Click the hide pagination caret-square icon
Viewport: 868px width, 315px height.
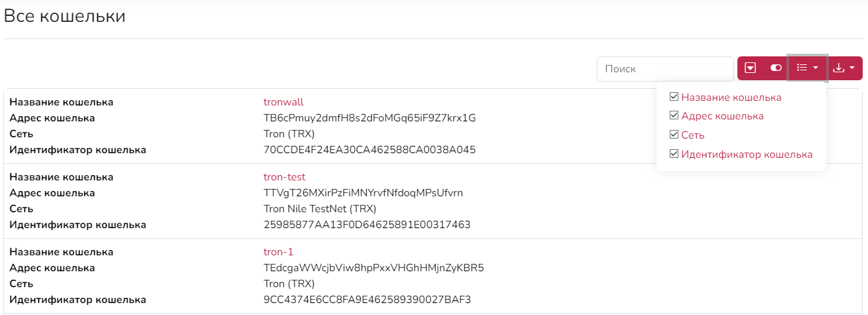[x=751, y=68]
